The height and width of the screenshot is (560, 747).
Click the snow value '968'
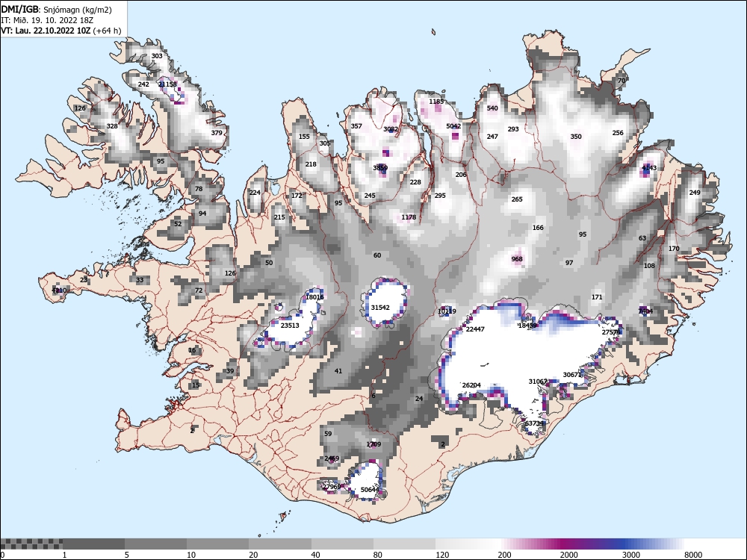coord(517,259)
